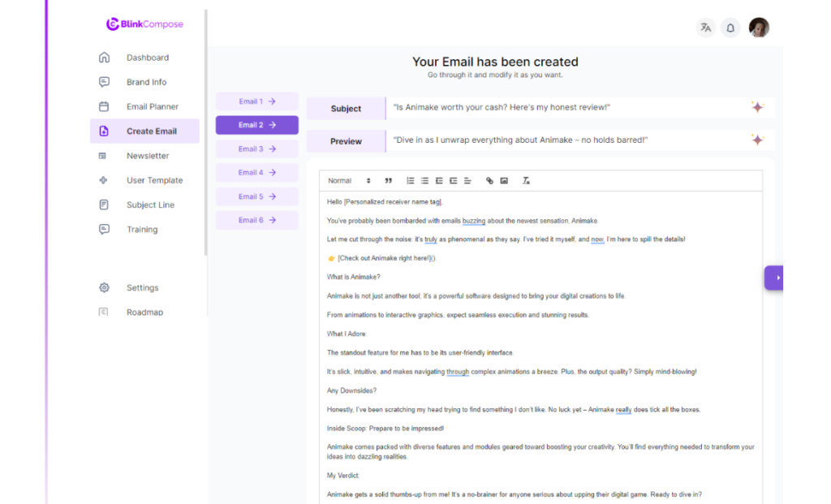Image resolution: width=831 pixels, height=504 pixels.
Task: Open the Dashboard page
Action: pos(148,58)
